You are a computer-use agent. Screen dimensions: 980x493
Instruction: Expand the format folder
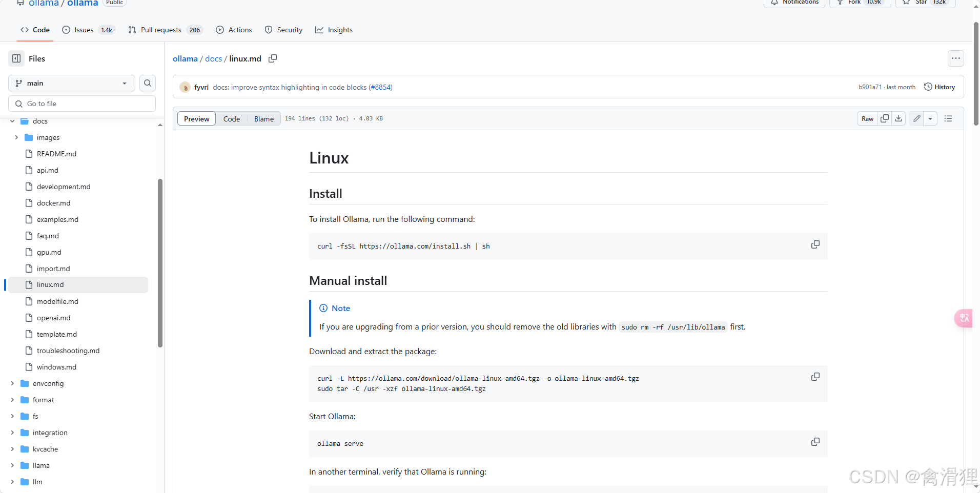coord(12,400)
